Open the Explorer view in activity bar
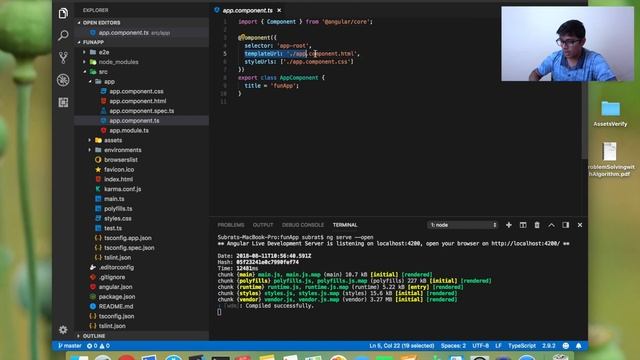640x360 pixels. [x=63, y=13]
